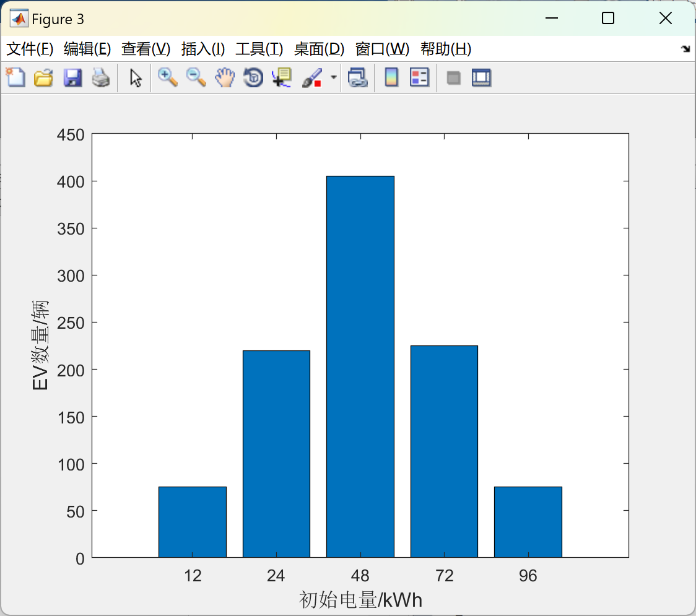Viewport: 696px width, 616px height.
Task: Click the x-axis label 初始电量/kWh
Action: [x=360, y=600]
